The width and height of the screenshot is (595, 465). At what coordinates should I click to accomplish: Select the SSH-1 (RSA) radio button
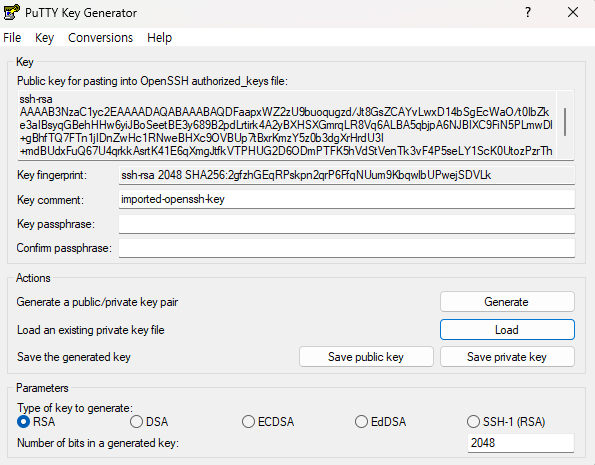coord(473,422)
